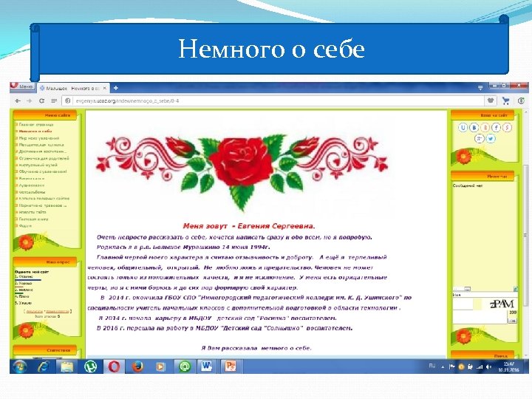Open poll archive link
This screenshot has height=399, width=532.
pos(58,311)
